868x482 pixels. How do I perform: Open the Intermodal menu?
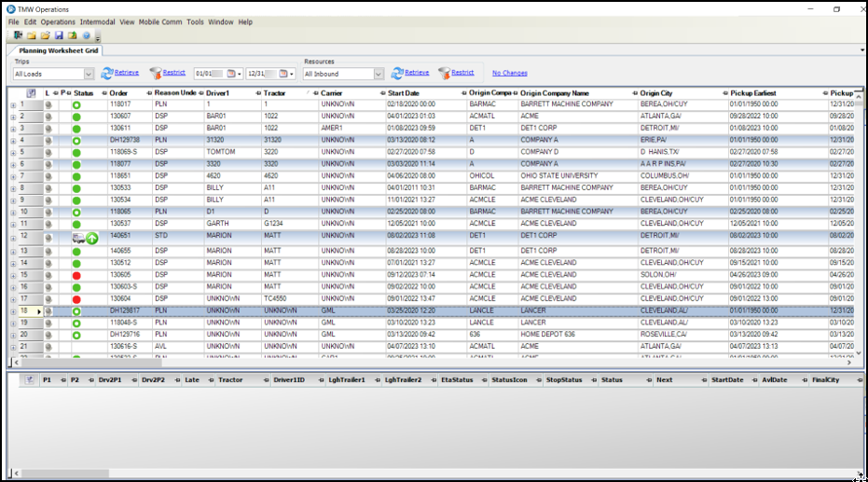point(98,21)
